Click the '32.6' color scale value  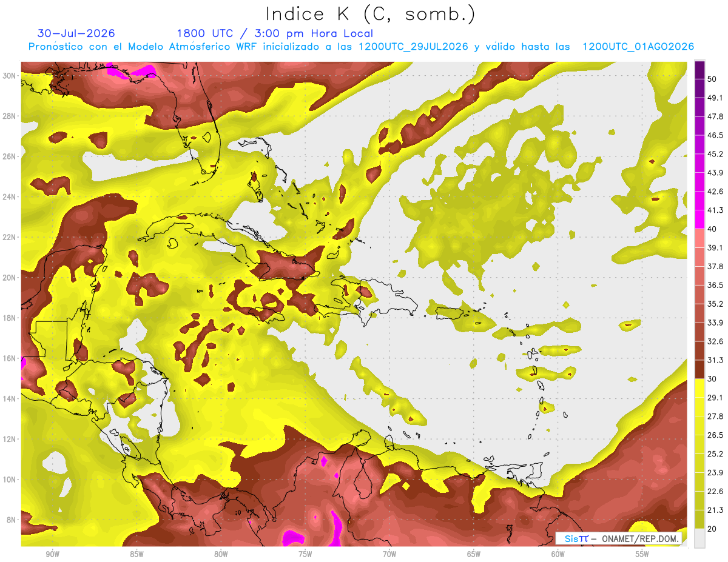point(715,341)
